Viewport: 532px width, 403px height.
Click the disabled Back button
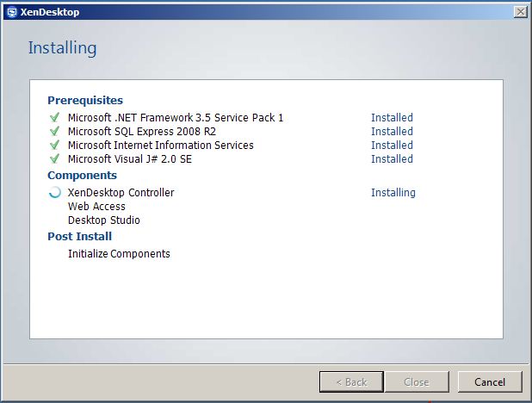[x=351, y=382]
